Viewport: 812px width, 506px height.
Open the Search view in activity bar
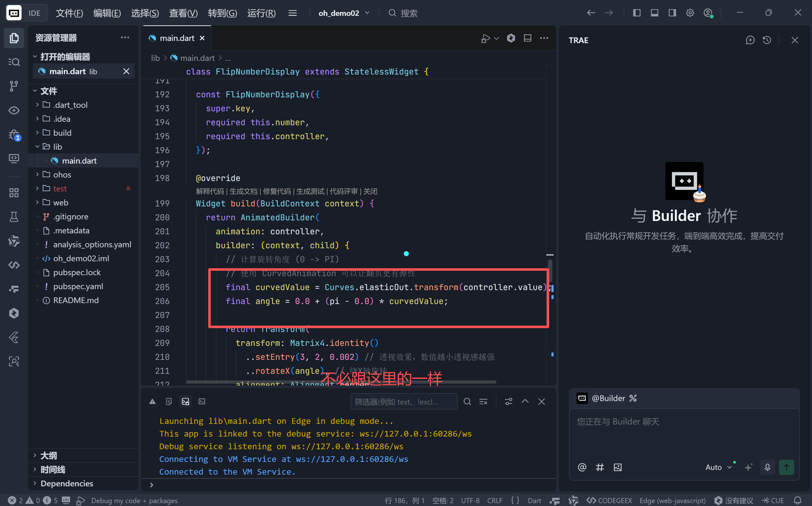point(14,62)
